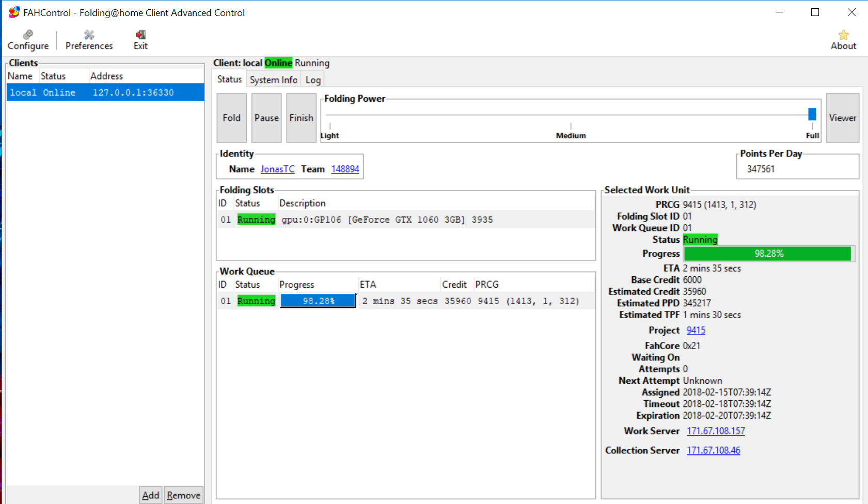Switch to the System Info tab
This screenshot has height=504, width=868.
point(274,80)
